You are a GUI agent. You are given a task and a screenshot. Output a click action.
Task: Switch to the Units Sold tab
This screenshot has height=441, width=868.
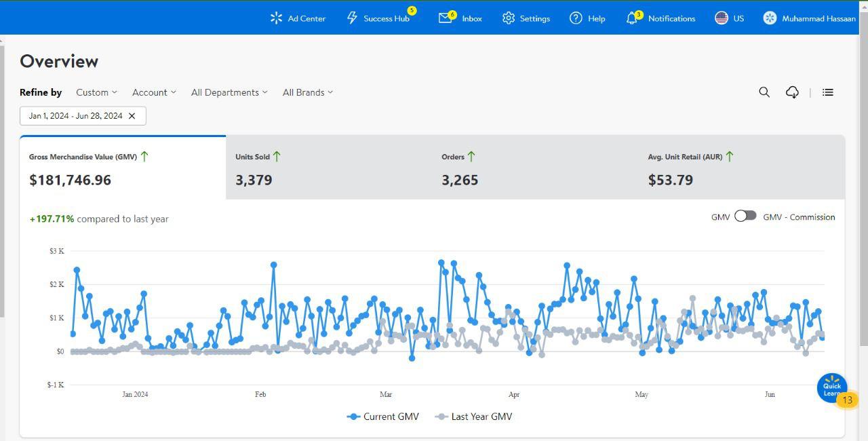[329, 168]
